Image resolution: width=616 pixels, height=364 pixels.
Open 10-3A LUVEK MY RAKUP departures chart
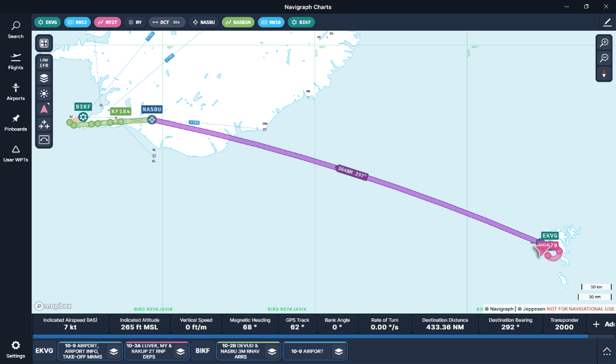pos(149,351)
